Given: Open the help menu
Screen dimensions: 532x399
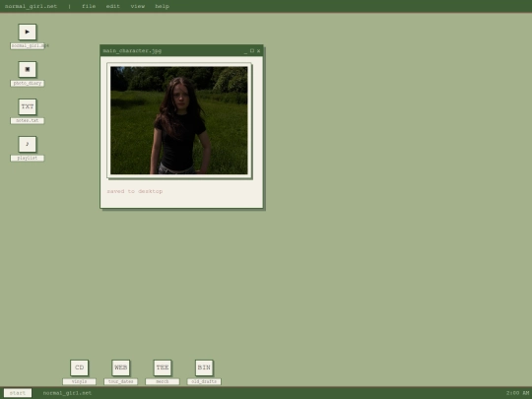Looking at the screenshot, I should [163, 6].
